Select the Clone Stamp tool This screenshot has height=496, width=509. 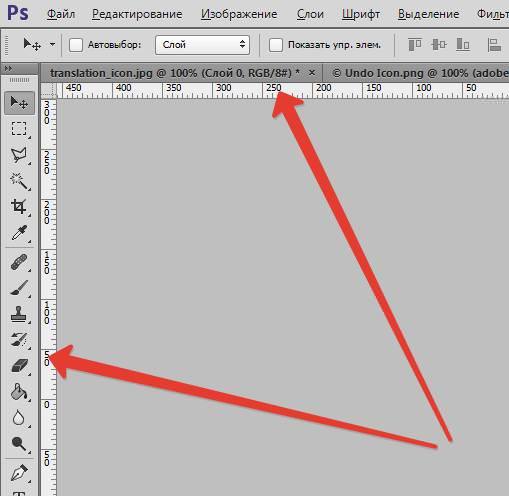(19, 314)
